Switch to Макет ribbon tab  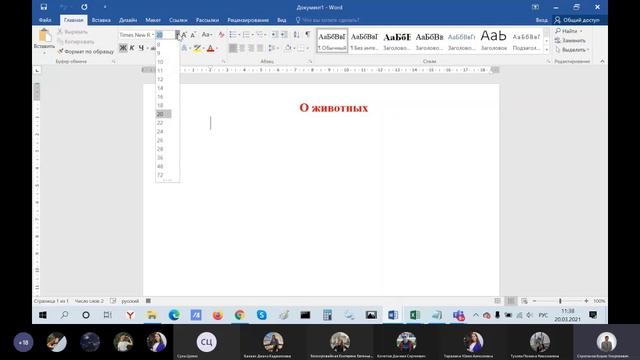[x=153, y=20]
